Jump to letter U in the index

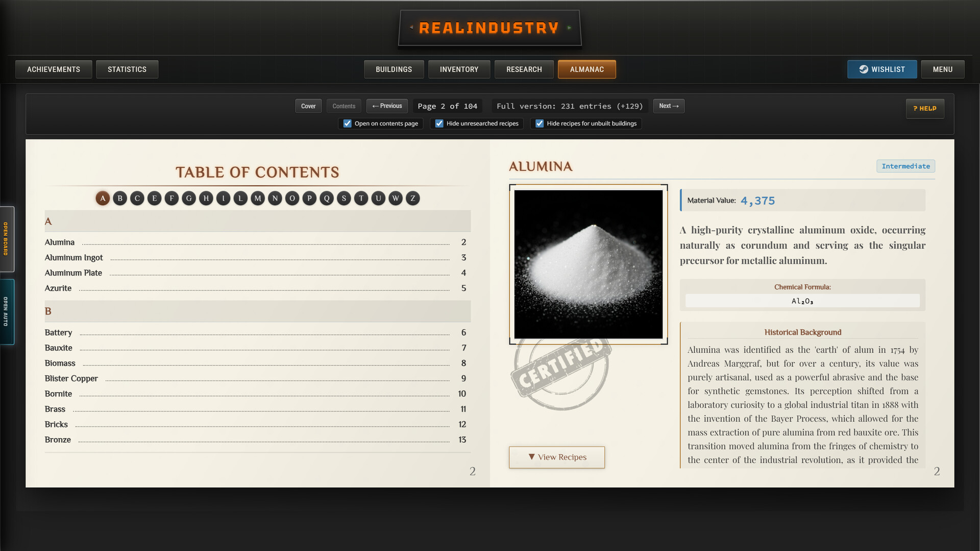coord(378,198)
